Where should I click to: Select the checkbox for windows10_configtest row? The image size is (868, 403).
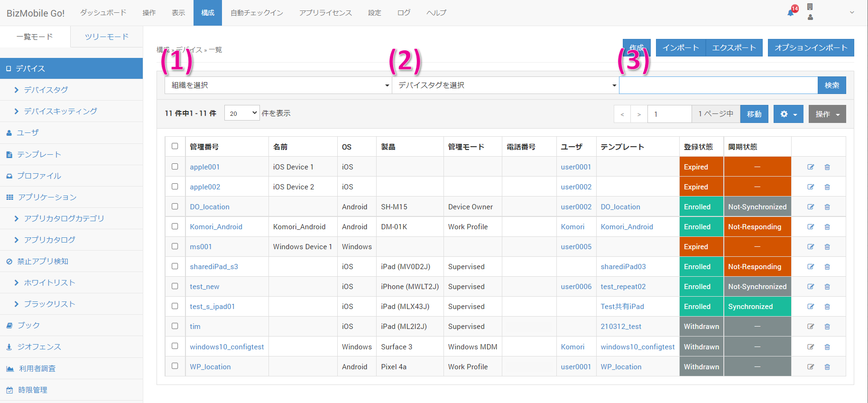pyautogui.click(x=175, y=346)
